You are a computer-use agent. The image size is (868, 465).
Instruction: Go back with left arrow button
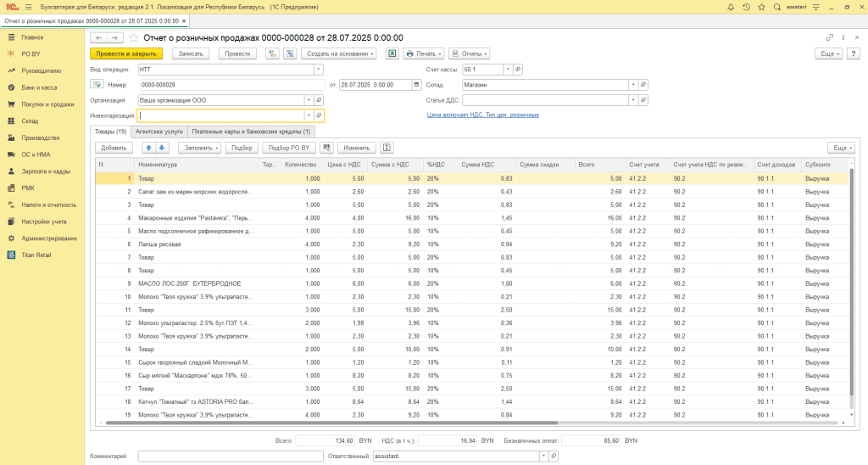coord(98,37)
